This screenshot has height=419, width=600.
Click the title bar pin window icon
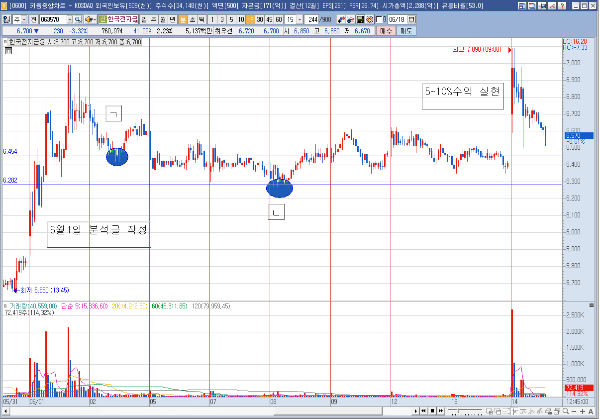pos(542,6)
